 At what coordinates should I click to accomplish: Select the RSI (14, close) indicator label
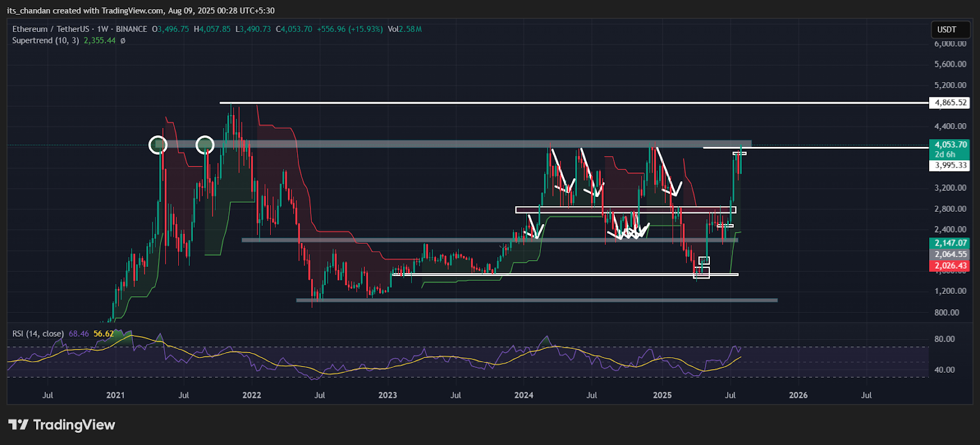[x=38, y=334]
